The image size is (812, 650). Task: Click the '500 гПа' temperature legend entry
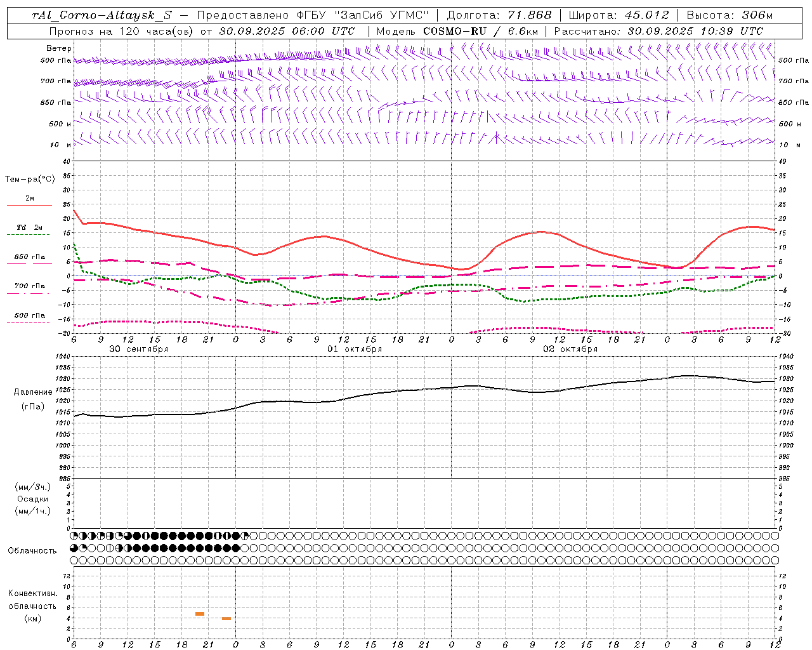(x=29, y=315)
